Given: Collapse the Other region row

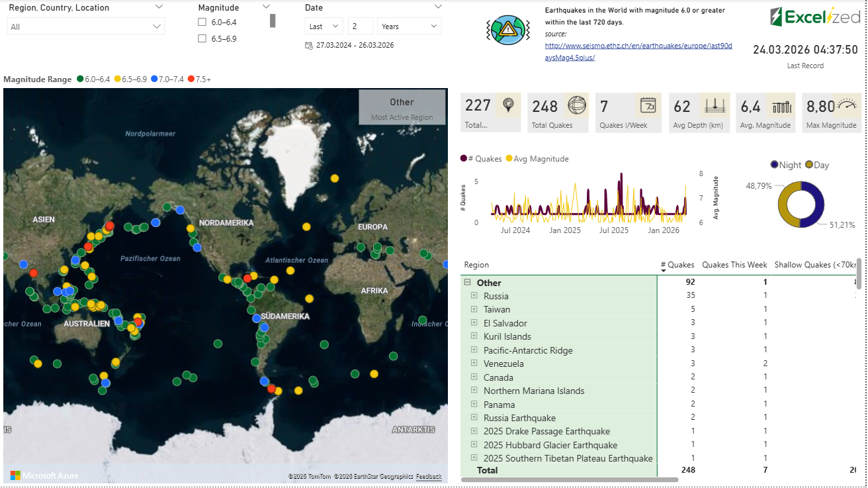Looking at the screenshot, I should click(x=468, y=282).
